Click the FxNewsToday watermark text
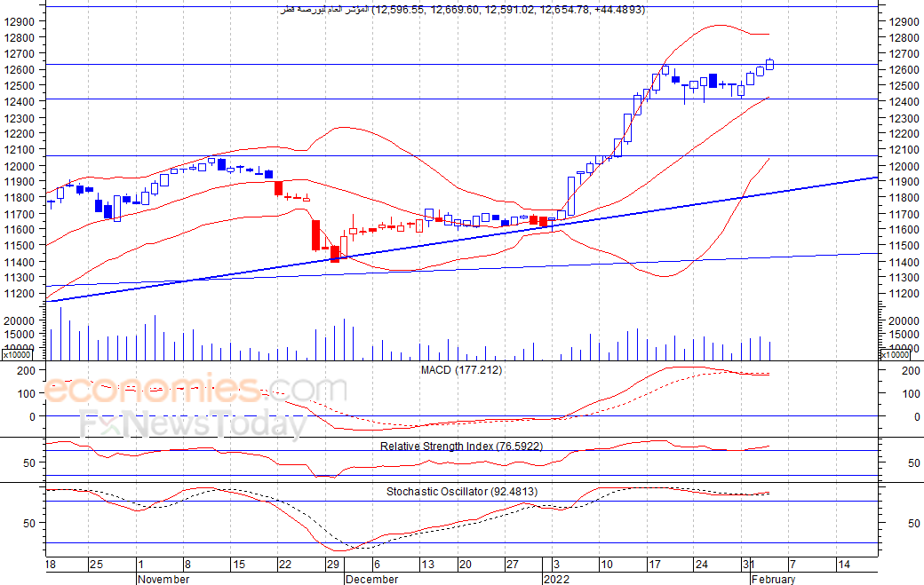This screenshot has height=585, width=924. click(194, 423)
